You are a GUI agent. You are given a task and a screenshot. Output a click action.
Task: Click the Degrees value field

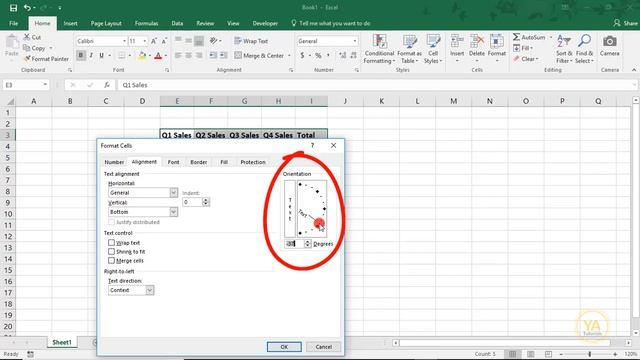tap(294, 244)
